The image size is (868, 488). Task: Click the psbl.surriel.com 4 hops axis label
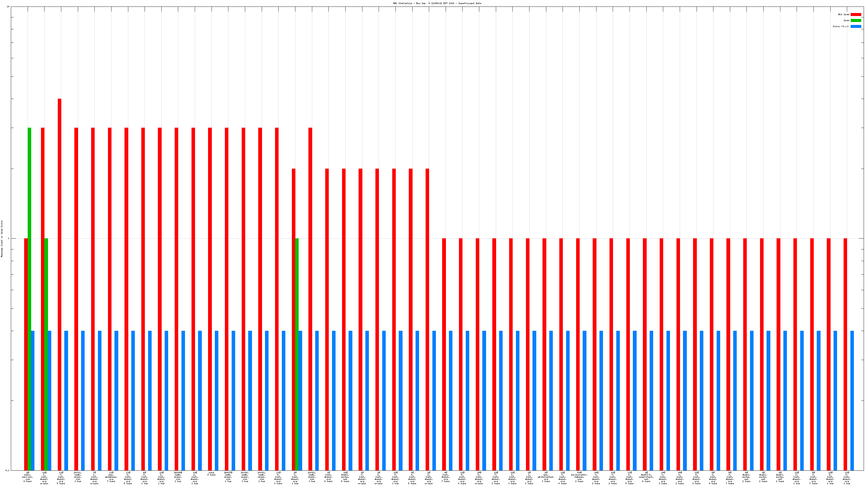point(27,477)
